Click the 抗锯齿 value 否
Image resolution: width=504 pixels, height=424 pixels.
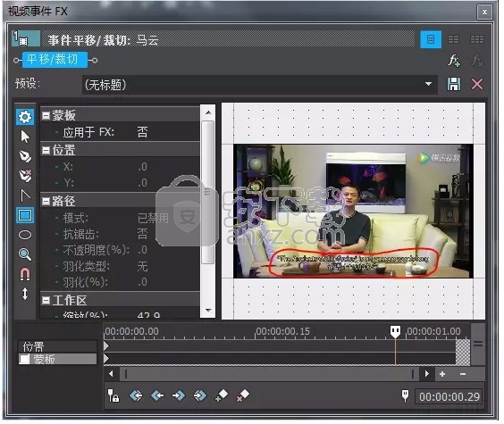[142, 234]
